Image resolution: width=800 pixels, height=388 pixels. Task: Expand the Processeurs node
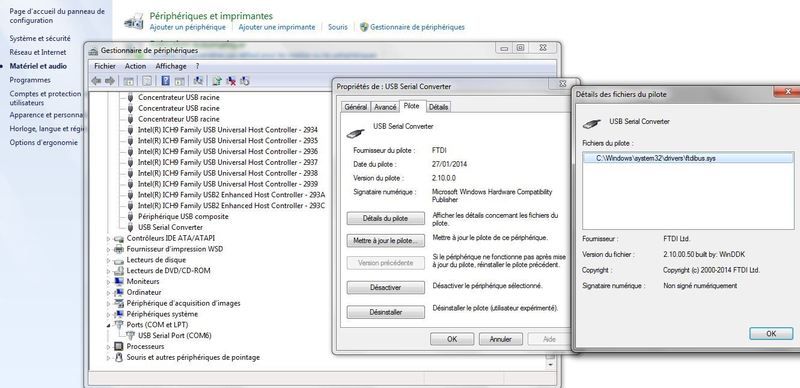108,347
